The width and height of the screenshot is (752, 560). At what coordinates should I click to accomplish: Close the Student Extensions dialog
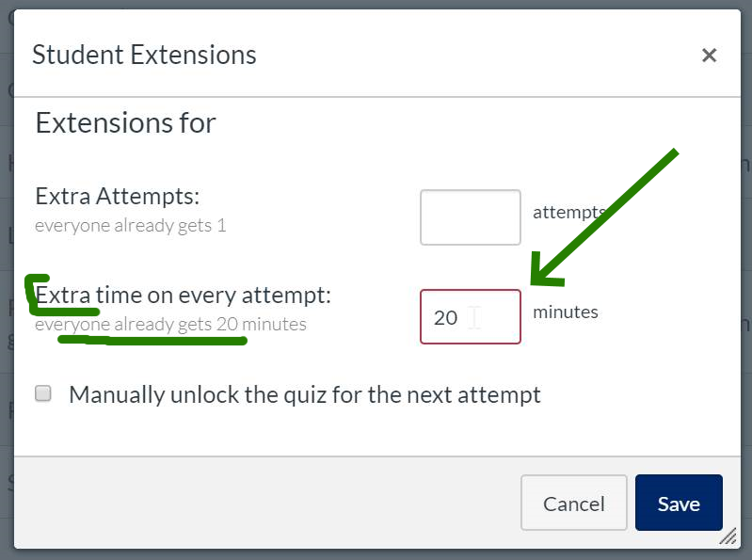click(709, 56)
